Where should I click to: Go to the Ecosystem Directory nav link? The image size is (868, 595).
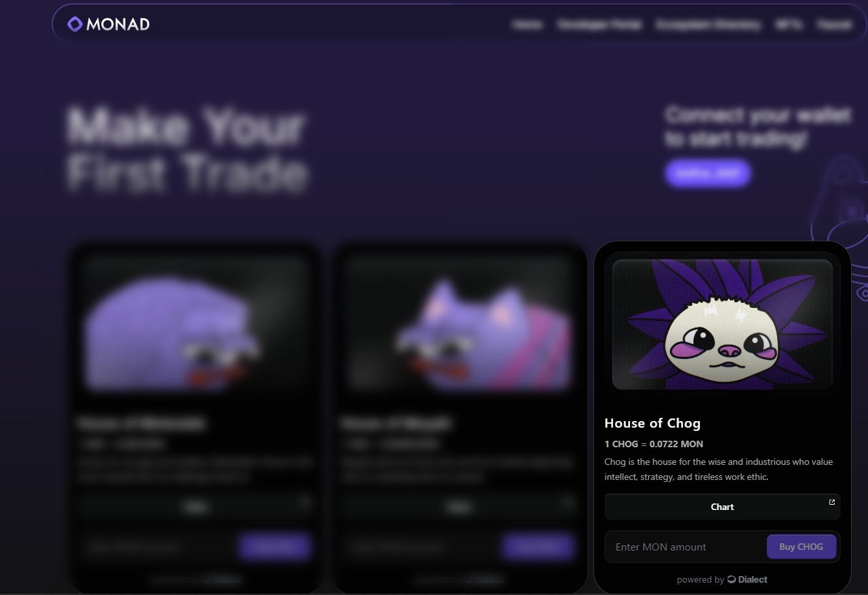tap(709, 25)
